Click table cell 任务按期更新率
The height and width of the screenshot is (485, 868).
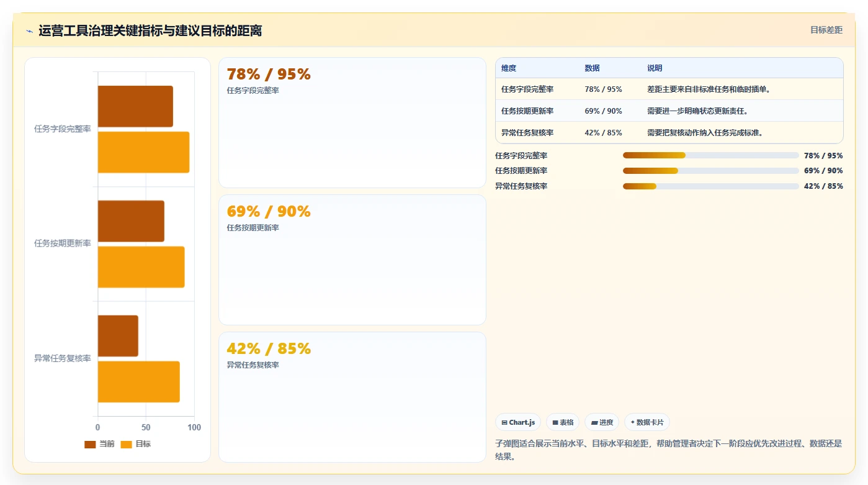tap(527, 111)
